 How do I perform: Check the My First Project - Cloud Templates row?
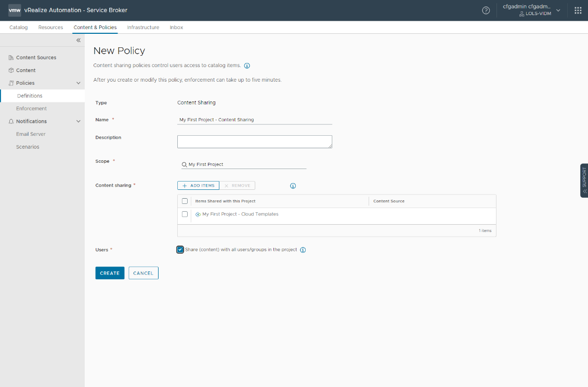pyautogui.click(x=185, y=214)
